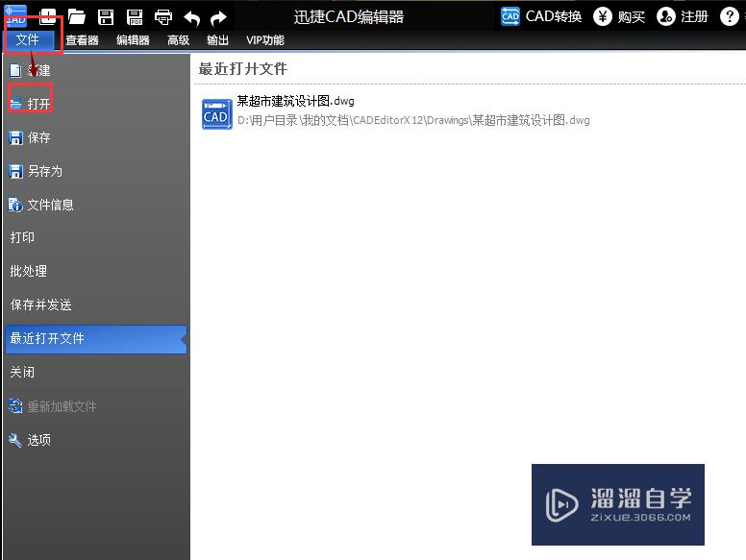Viewport: 746px width, 560px height.
Task: Click the help question mark icon
Action: click(x=729, y=16)
